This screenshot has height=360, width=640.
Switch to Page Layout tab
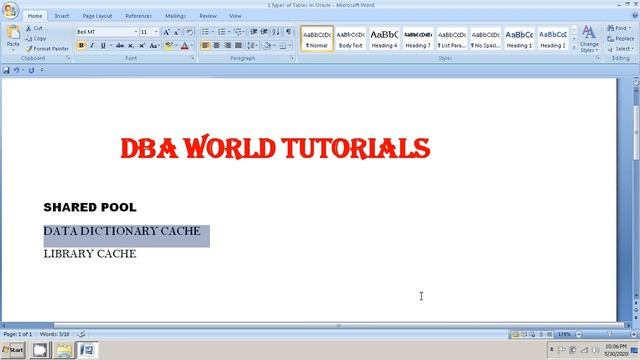[x=97, y=16]
